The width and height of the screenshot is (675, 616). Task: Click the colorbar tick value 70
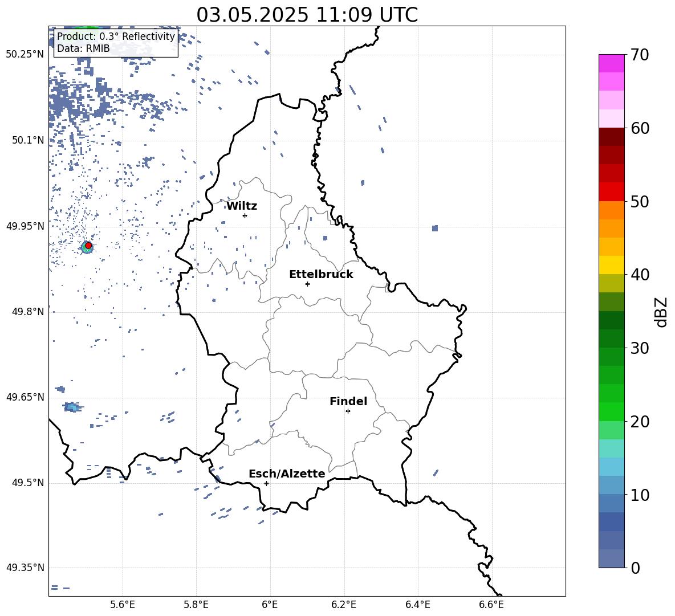click(640, 55)
